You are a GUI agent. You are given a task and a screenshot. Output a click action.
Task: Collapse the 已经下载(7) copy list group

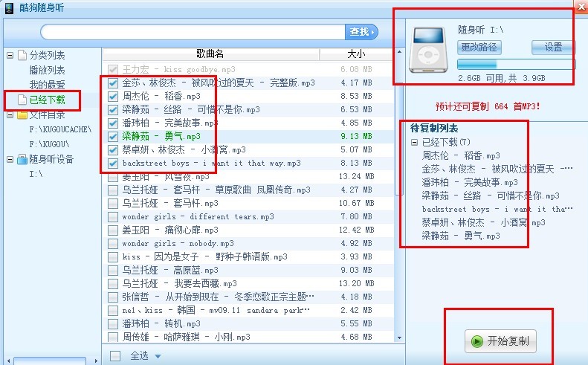(414, 142)
